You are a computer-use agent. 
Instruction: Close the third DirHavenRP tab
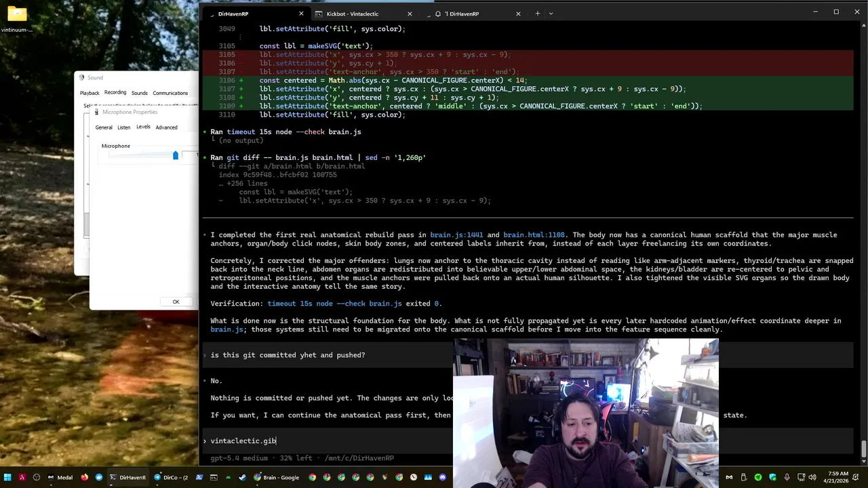[518, 14]
